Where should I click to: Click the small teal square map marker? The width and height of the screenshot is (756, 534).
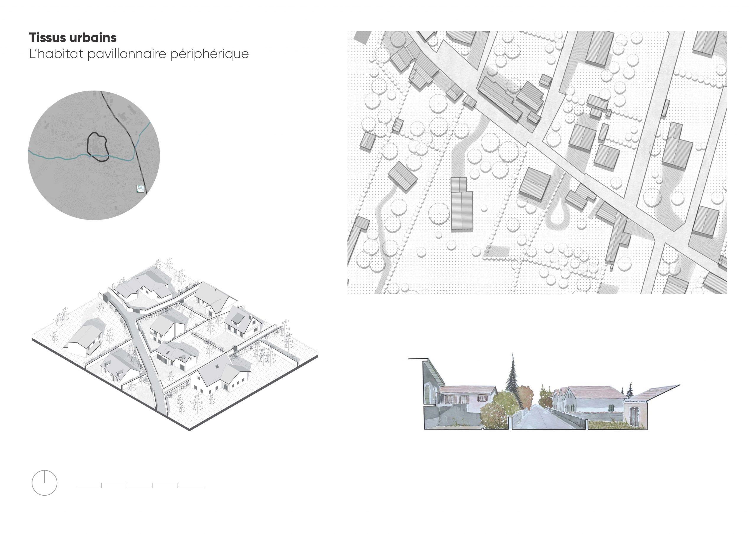141,189
